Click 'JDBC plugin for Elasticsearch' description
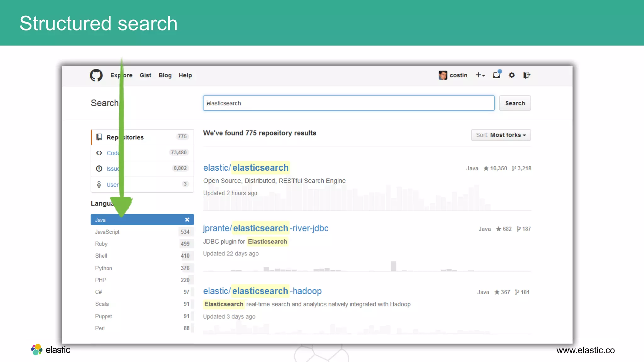 coord(245,241)
